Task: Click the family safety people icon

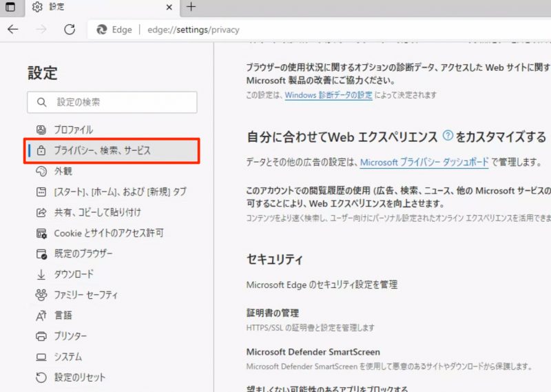Action: point(41,295)
